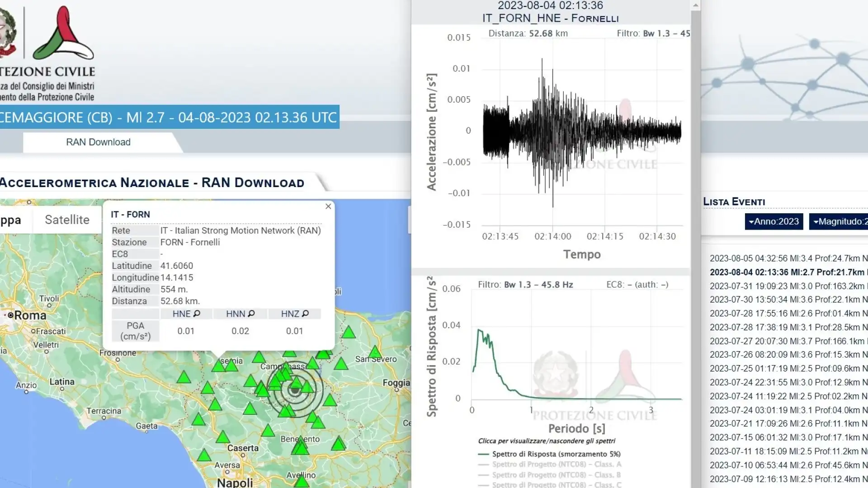The width and height of the screenshot is (868, 488).
Task: Click Longitudine value 14.1415
Action: pos(177,277)
